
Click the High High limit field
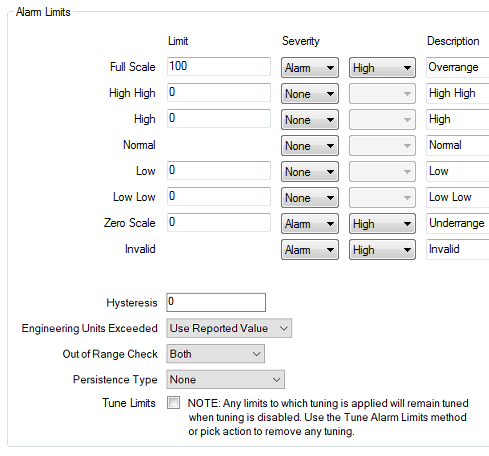[219, 92]
